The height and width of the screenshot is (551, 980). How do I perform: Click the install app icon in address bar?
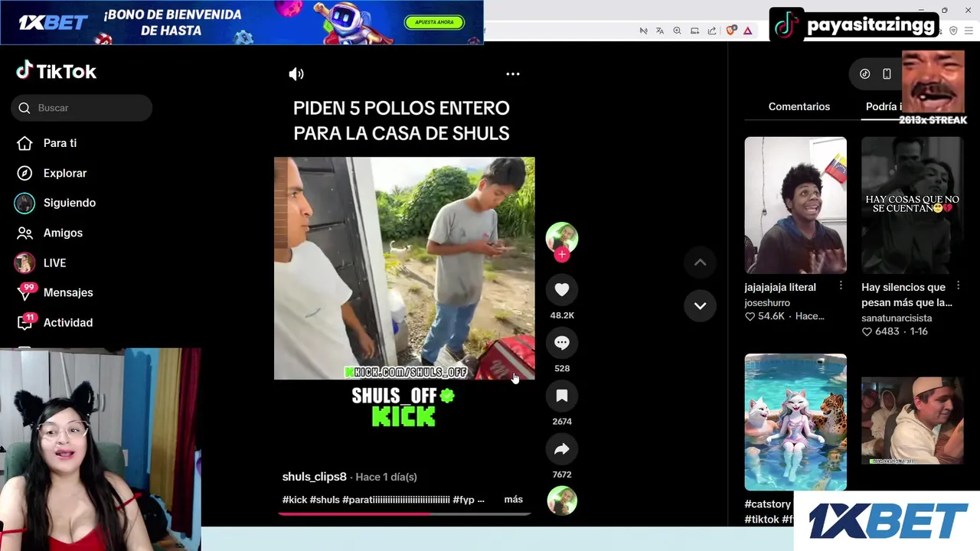click(694, 31)
